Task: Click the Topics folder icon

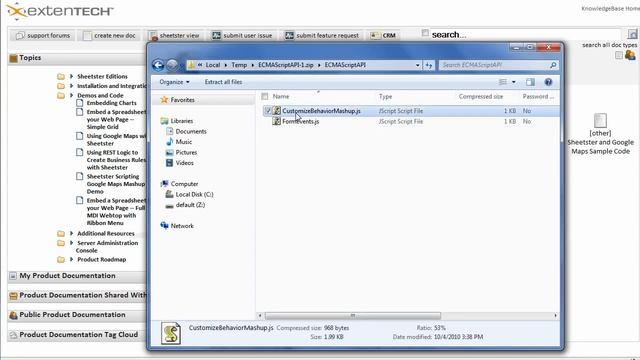Action: [x=13, y=58]
